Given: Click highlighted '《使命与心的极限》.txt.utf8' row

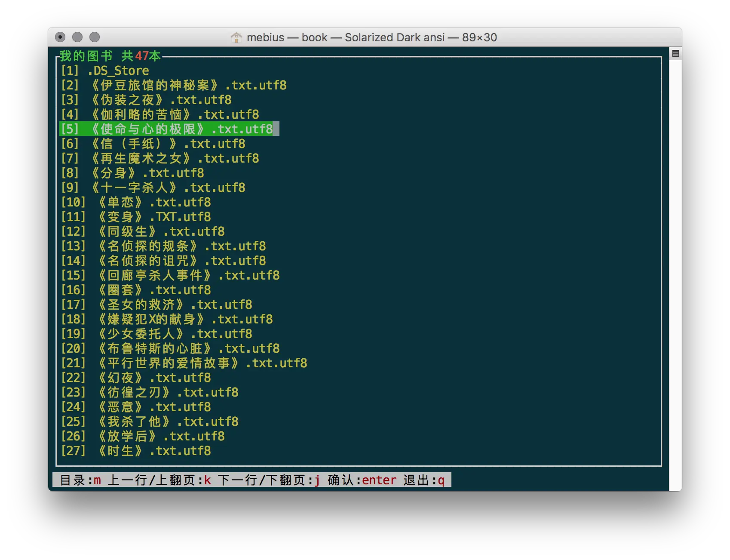Looking at the screenshot, I should [169, 129].
